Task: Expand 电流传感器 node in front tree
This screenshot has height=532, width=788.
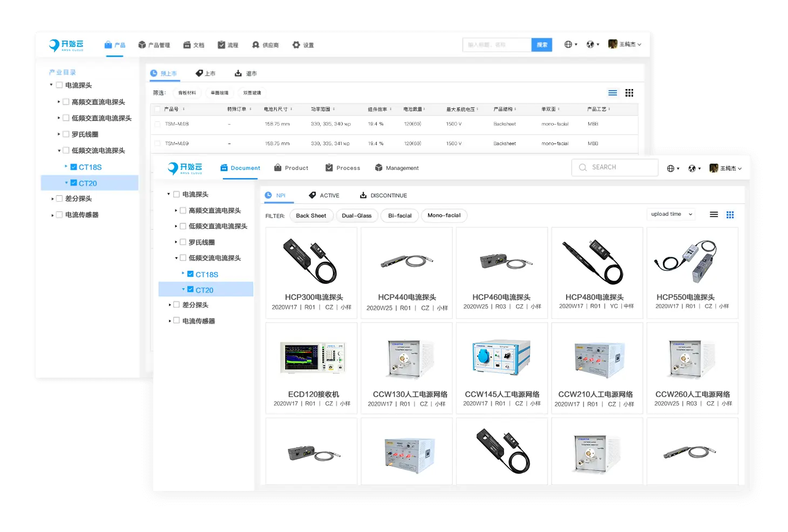Action: pos(169,321)
